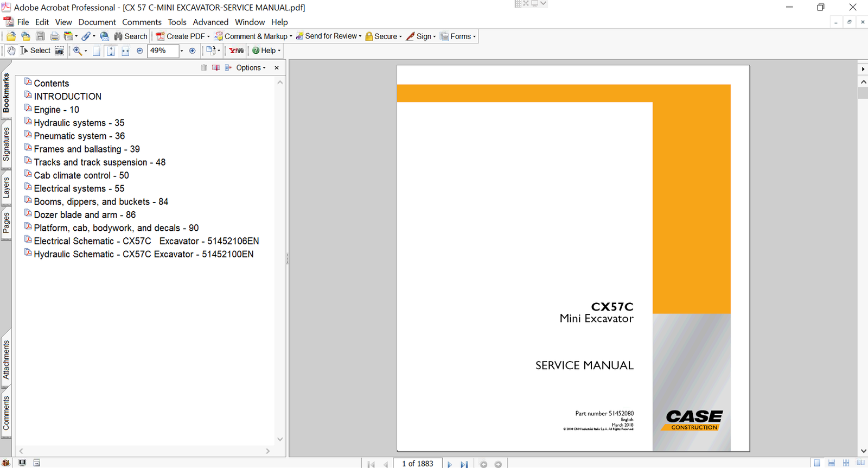Click the Fit Width icon
868x468 pixels.
tap(125, 50)
